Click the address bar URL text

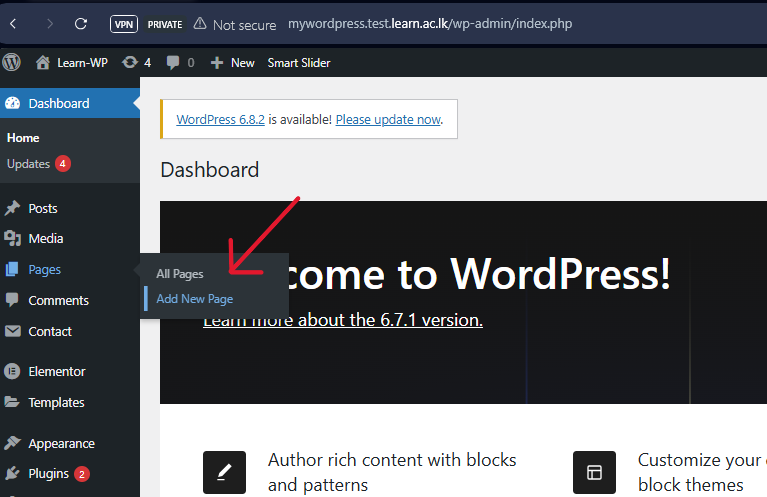pos(430,23)
